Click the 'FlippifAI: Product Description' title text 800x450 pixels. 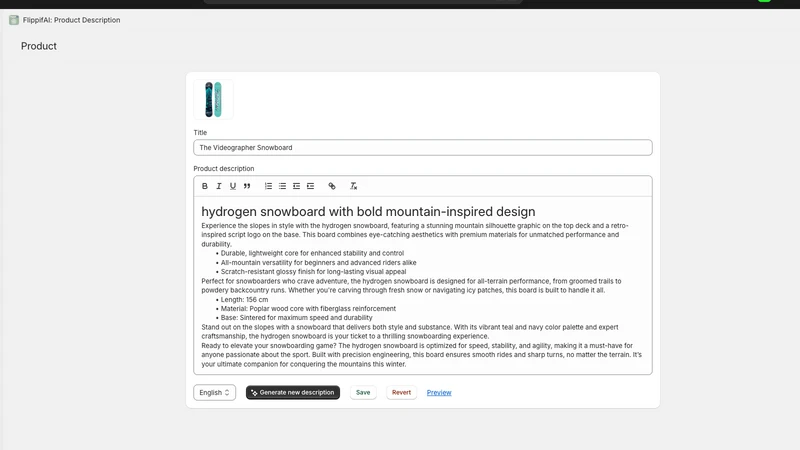coord(71,20)
